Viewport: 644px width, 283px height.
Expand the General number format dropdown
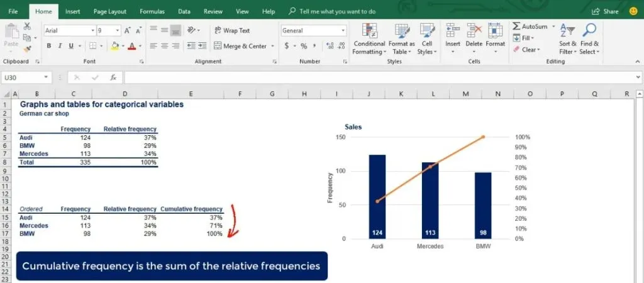[x=343, y=30]
